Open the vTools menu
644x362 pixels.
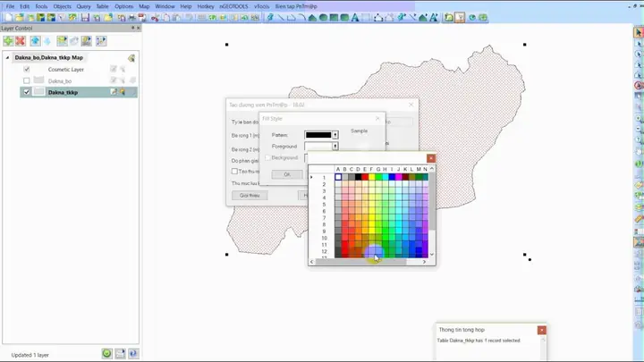[261, 6]
